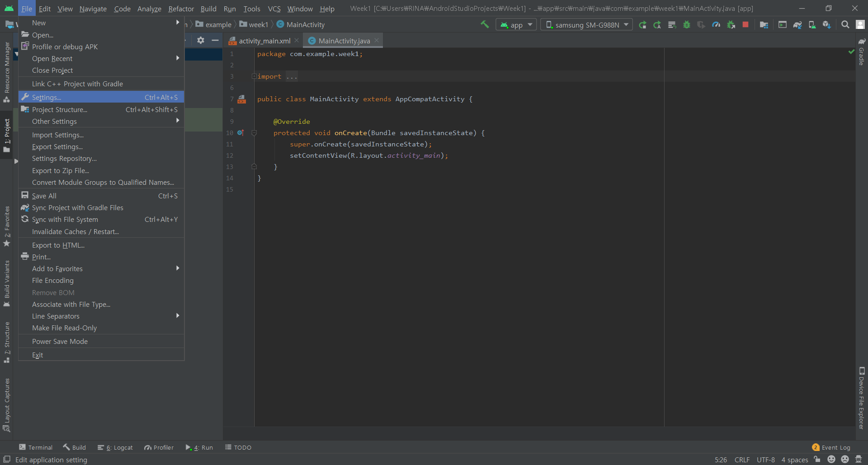Click the inspector hector icon in status bar
This screenshot has height=465, width=868.
click(859, 459)
